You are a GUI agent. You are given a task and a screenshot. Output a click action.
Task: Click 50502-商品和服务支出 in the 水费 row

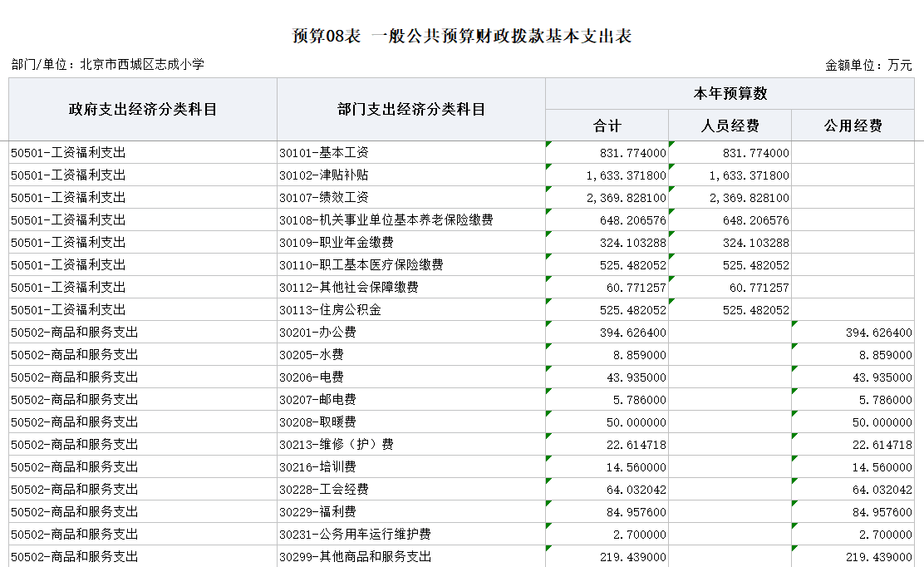tap(143, 355)
